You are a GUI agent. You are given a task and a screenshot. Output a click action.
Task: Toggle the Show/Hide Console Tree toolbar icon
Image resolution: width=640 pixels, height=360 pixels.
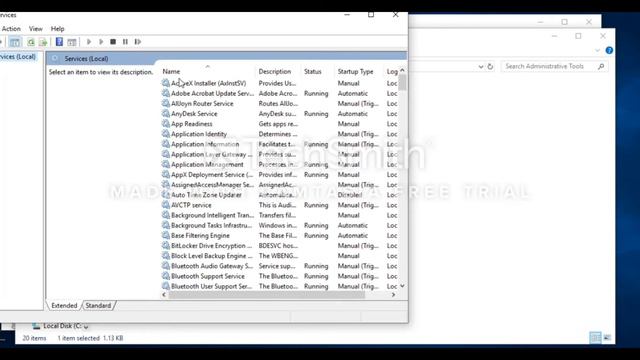[x=15, y=42]
